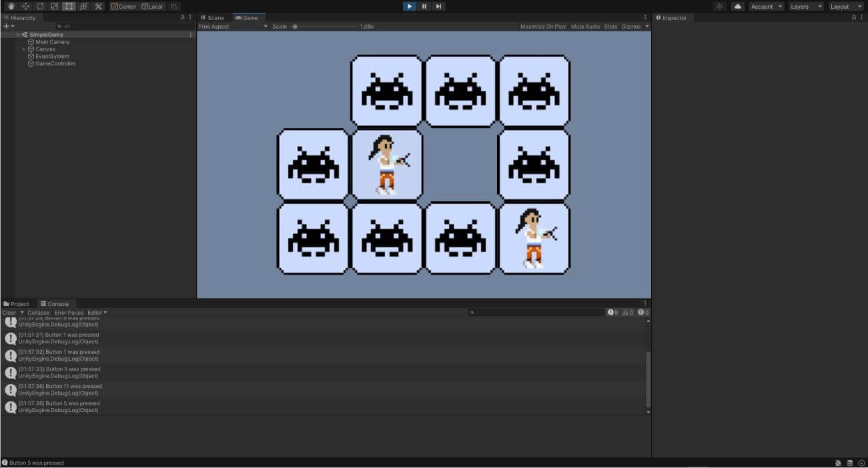Select the Inspector tab

[x=671, y=17]
